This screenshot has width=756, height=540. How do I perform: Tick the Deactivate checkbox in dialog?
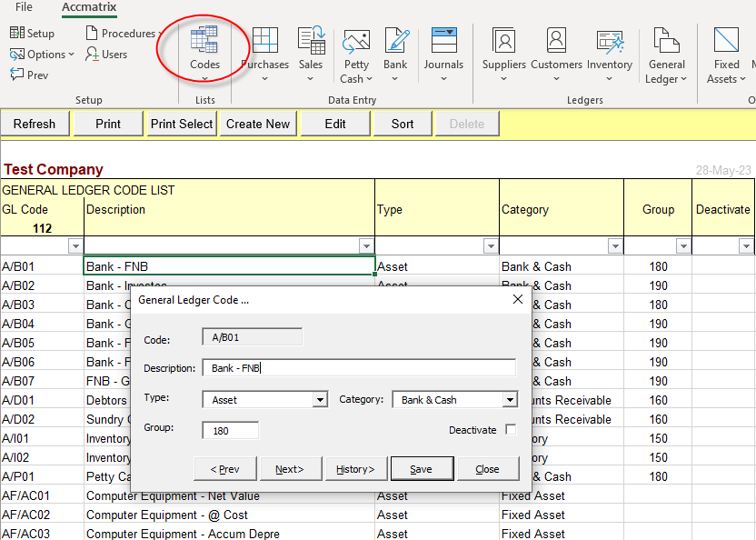[511, 430]
